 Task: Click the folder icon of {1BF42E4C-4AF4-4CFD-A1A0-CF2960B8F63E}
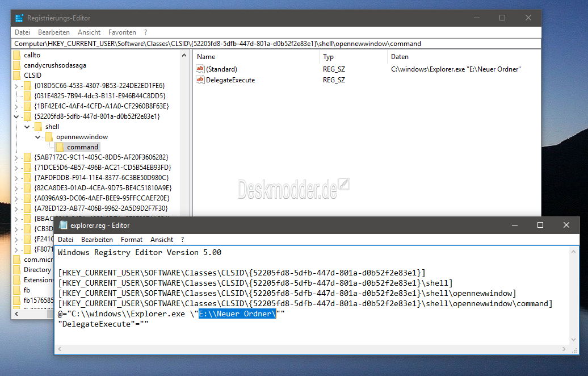click(x=27, y=106)
